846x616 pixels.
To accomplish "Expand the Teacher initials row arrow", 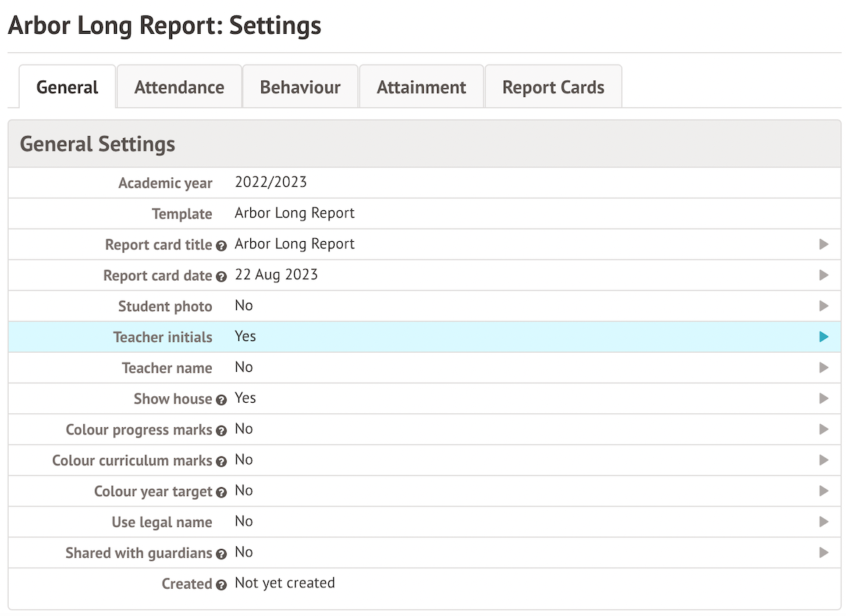I will (824, 337).
